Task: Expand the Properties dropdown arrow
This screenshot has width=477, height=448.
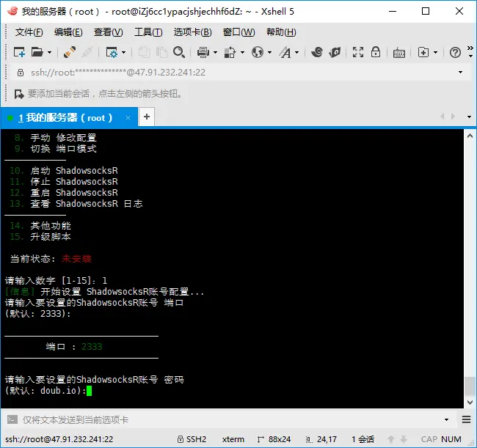Action: pyautogui.click(x=123, y=53)
